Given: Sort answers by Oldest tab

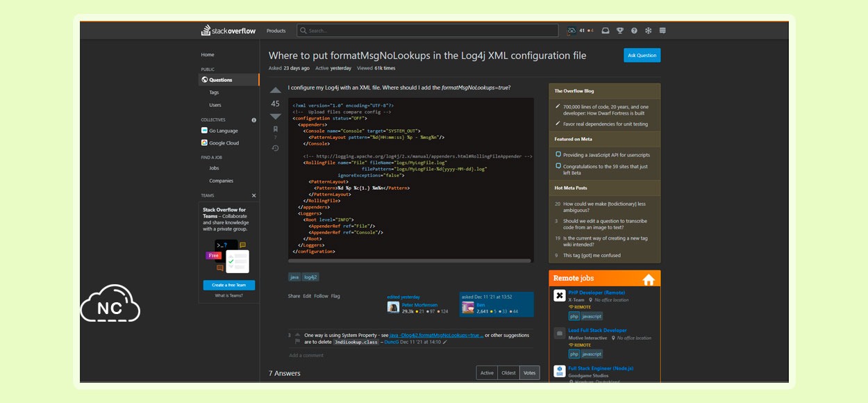Looking at the screenshot, I should pyautogui.click(x=508, y=372).
